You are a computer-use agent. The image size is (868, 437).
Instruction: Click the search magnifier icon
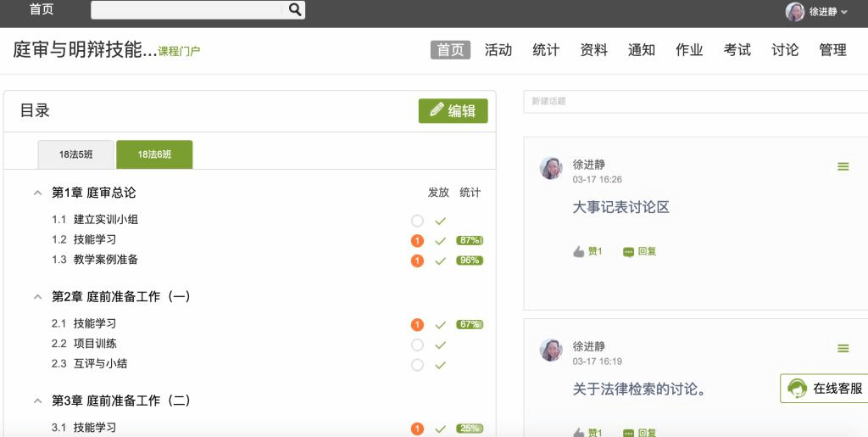tap(295, 9)
